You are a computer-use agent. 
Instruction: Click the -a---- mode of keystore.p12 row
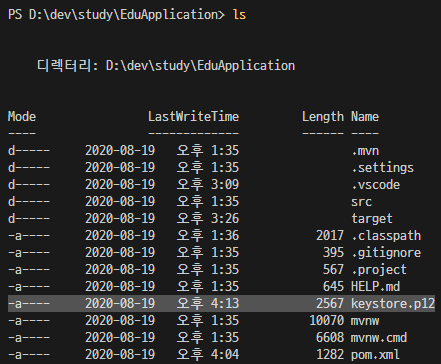click(x=29, y=304)
